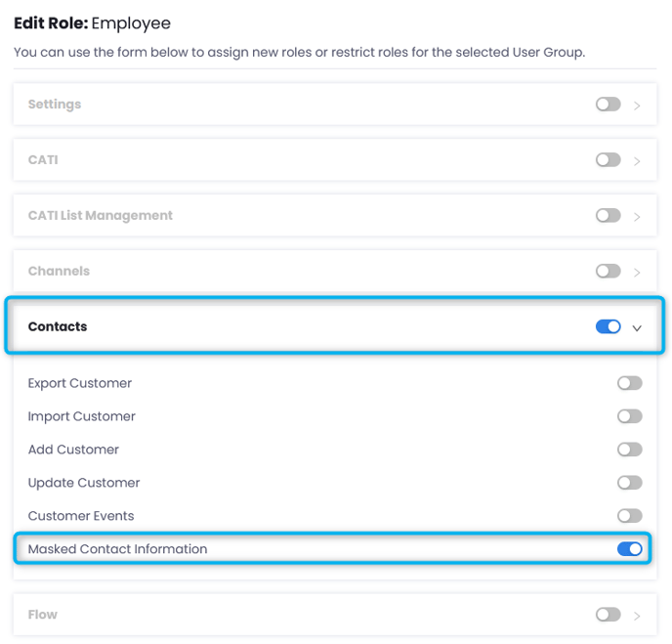Expand the Channels section chevron
Screen dimensions: 672x644
tap(638, 273)
